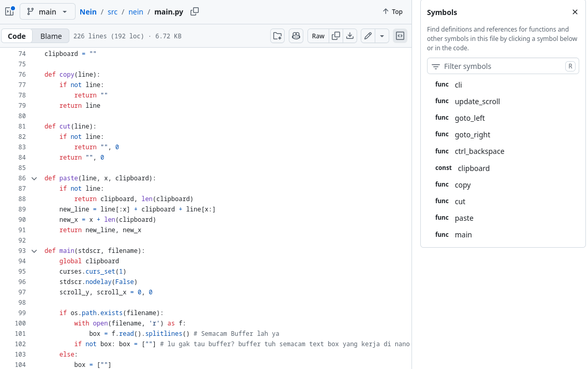Open in codespace folder-plus icon
Viewport: 588px width, 369px height.
(x=277, y=36)
